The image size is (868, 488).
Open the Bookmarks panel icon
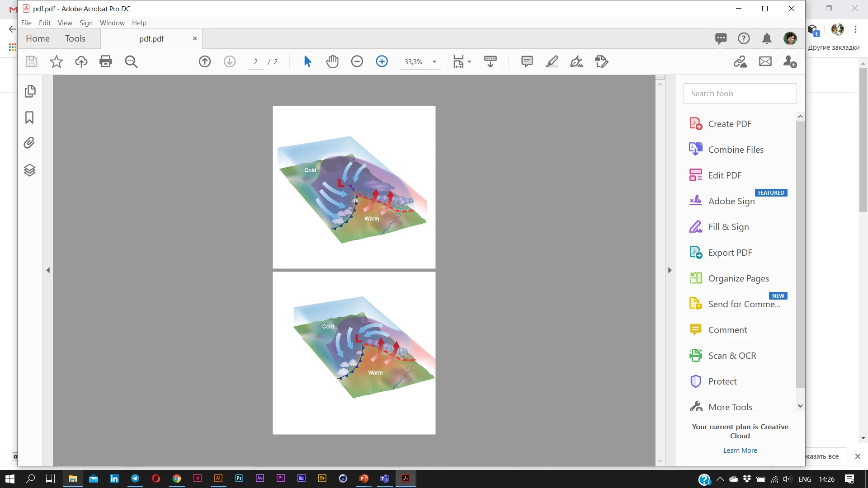coord(29,117)
